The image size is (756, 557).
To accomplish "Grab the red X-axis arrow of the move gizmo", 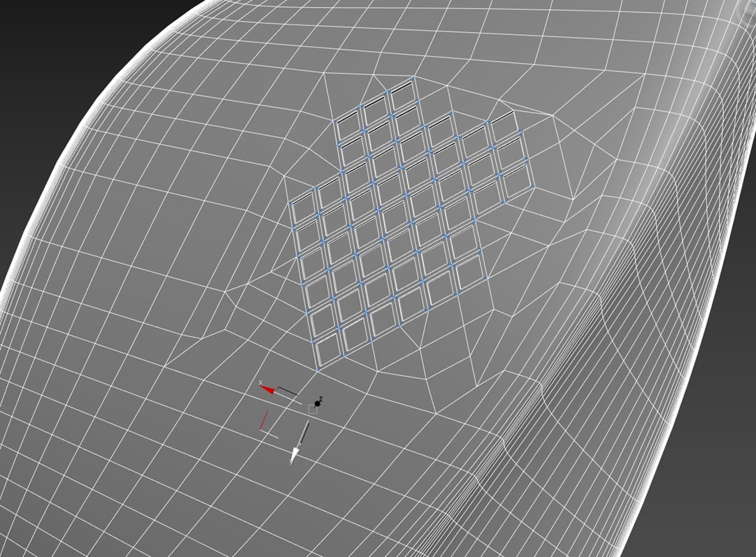I will point(268,389).
